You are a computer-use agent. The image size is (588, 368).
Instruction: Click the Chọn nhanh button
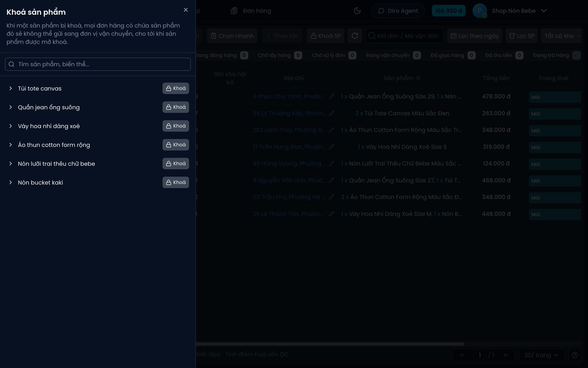pyautogui.click(x=232, y=36)
